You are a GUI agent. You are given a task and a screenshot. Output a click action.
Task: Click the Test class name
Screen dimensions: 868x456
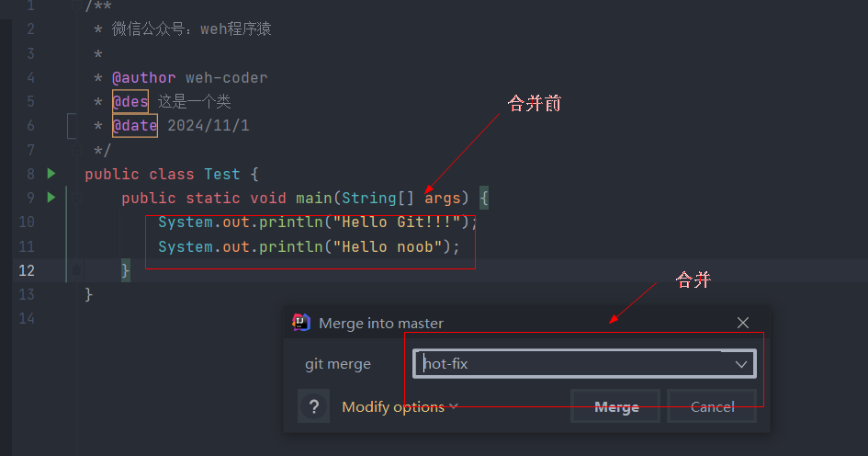coord(222,174)
